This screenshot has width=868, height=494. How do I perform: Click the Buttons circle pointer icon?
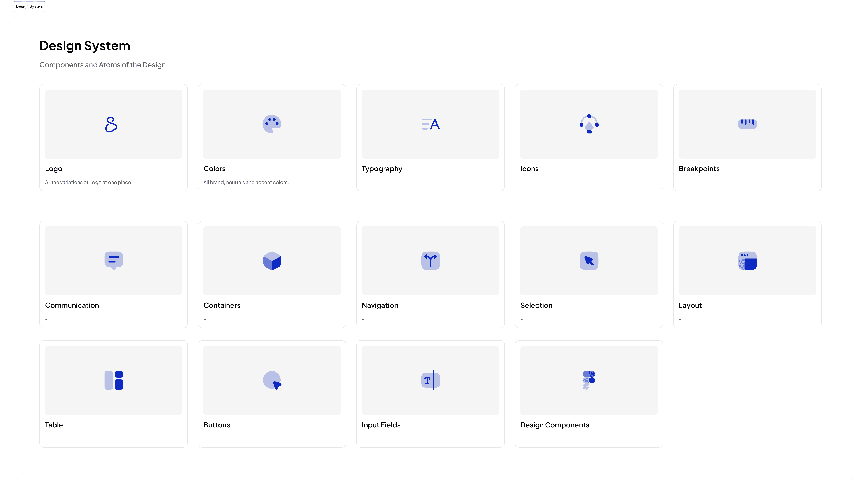272,380
